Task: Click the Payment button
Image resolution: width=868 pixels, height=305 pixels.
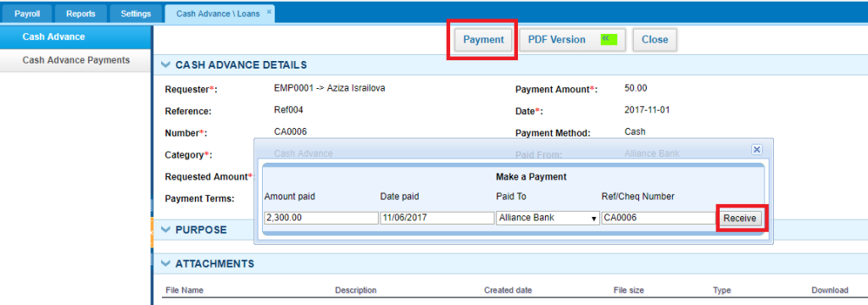Action: tap(483, 40)
